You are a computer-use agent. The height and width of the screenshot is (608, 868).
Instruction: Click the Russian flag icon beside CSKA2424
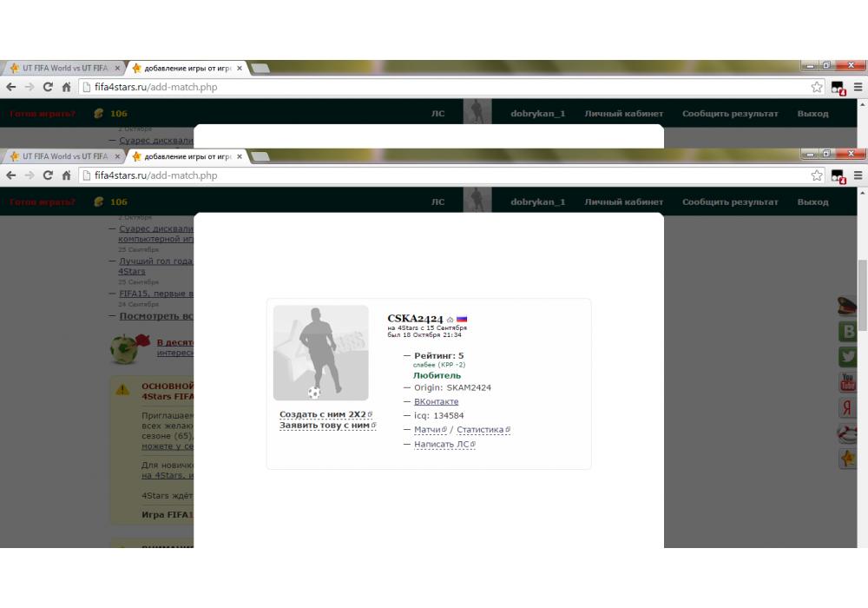click(462, 319)
